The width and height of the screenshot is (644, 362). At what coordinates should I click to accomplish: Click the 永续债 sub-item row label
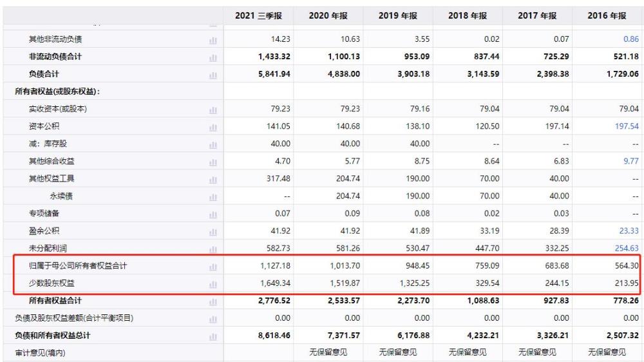point(62,196)
